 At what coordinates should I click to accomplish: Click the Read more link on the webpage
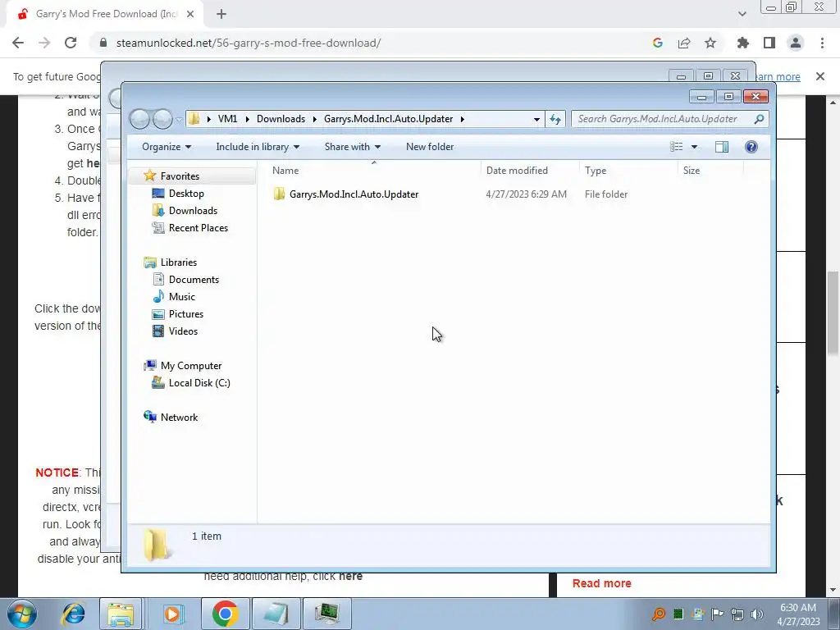601,583
